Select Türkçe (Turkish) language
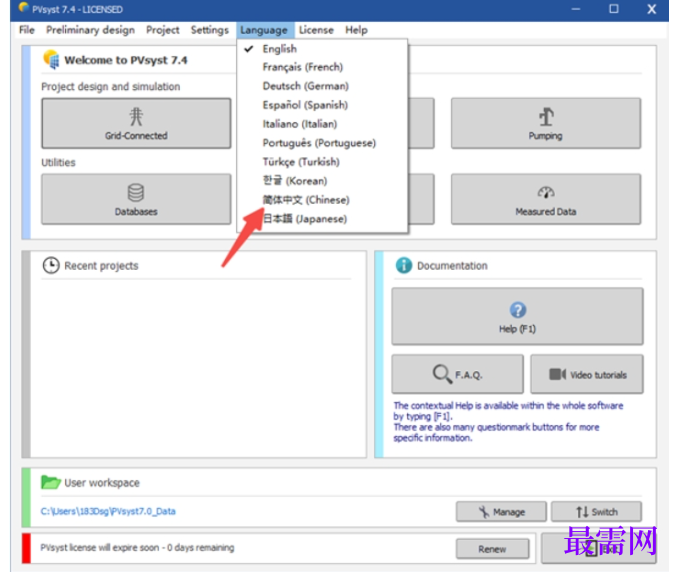Screen dimensions: 676x572 pos(322,162)
